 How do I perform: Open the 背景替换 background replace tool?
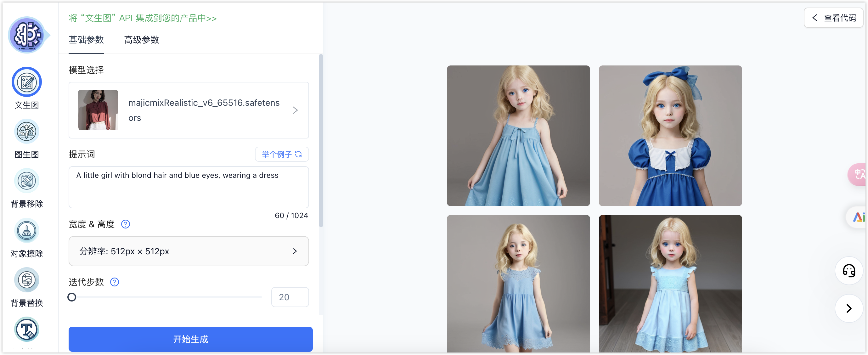pos(27,280)
